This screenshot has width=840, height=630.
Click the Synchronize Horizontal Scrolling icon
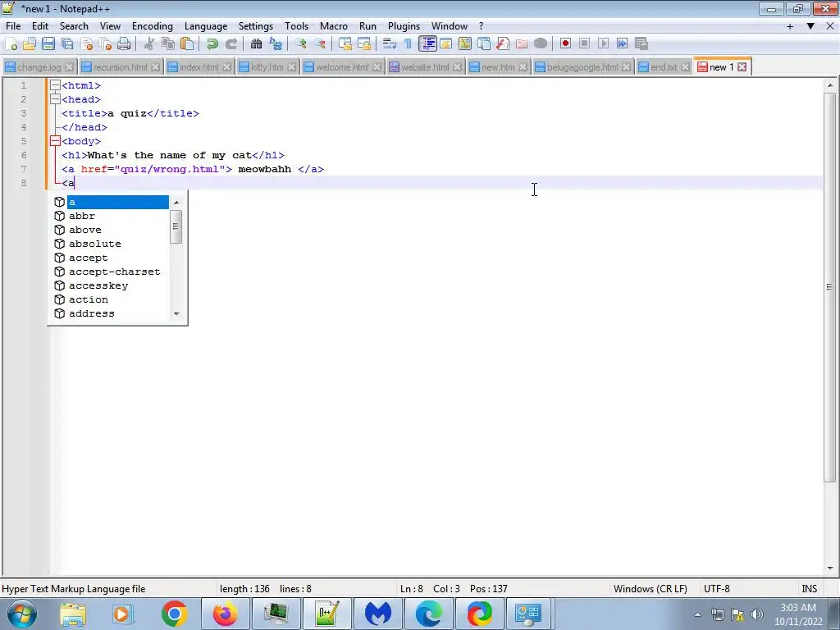(364, 44)
